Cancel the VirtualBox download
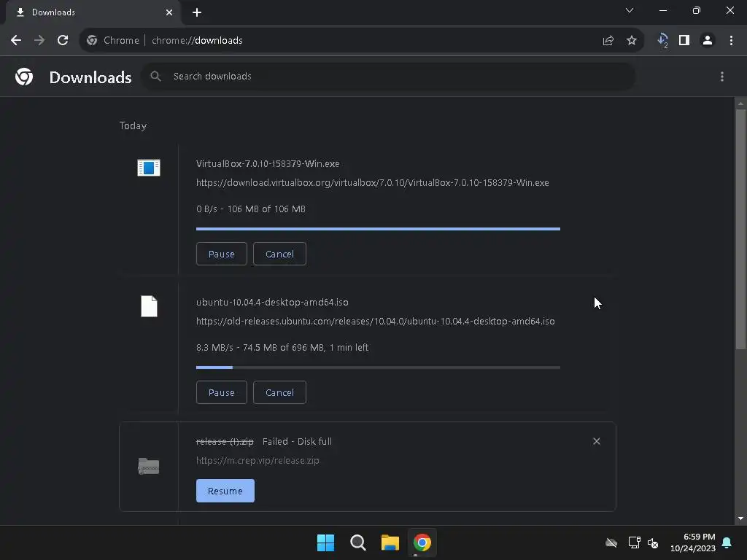Viewport: 747px width, 560px height. tap(279, 254)
